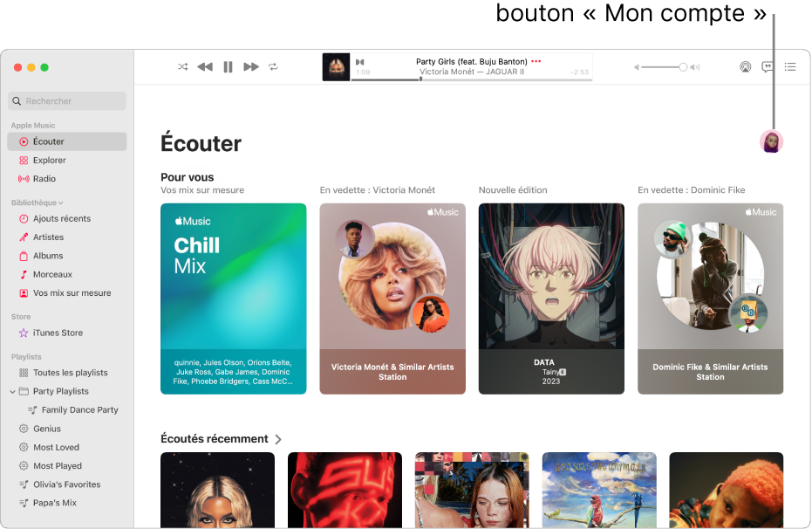The image size is (812, 529).
Task: Open the Up Next queue list
Action: tap(789, 67)
